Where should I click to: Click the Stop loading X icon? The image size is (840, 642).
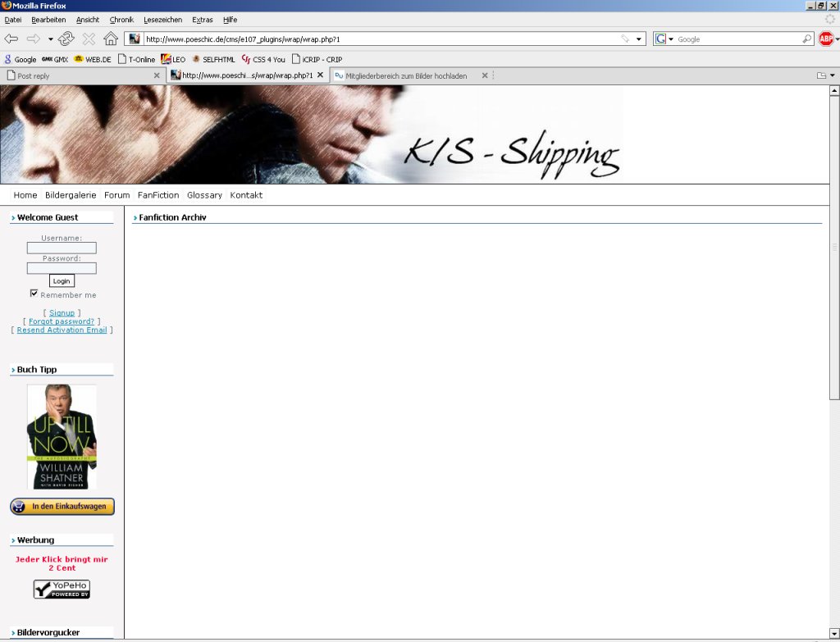89,39
